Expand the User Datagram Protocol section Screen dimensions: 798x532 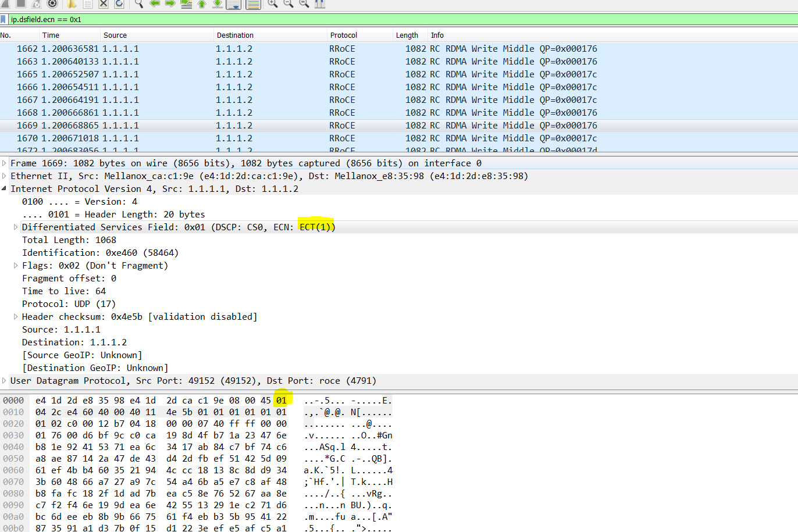5,381
